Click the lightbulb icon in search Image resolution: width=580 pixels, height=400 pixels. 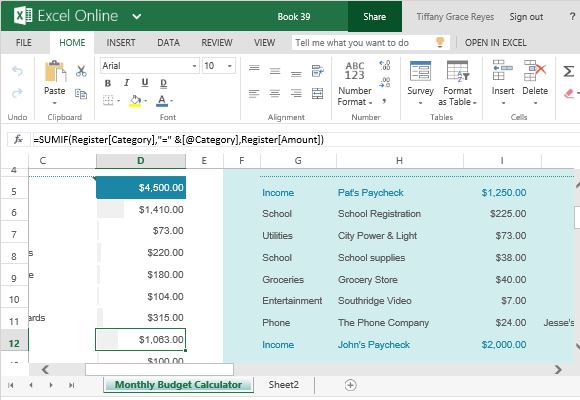440,42
